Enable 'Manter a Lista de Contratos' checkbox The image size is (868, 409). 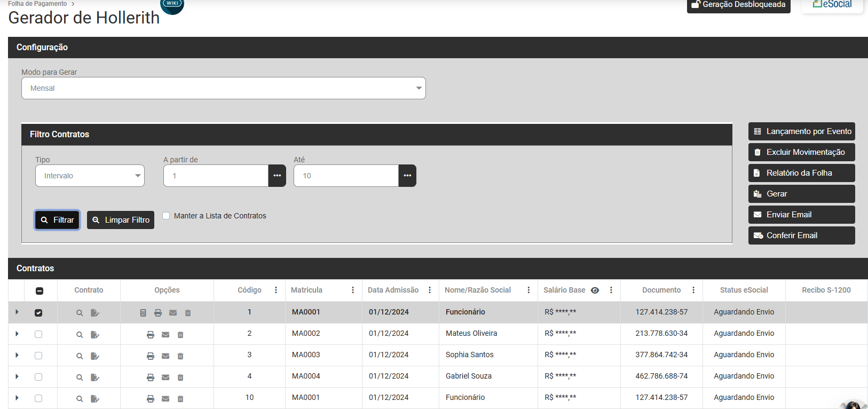[x=166, y=216]
